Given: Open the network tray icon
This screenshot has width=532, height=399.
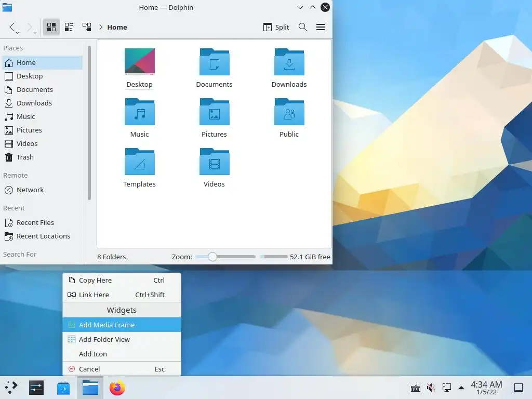Looking at the screenshot, I should (x=446, y=388).
